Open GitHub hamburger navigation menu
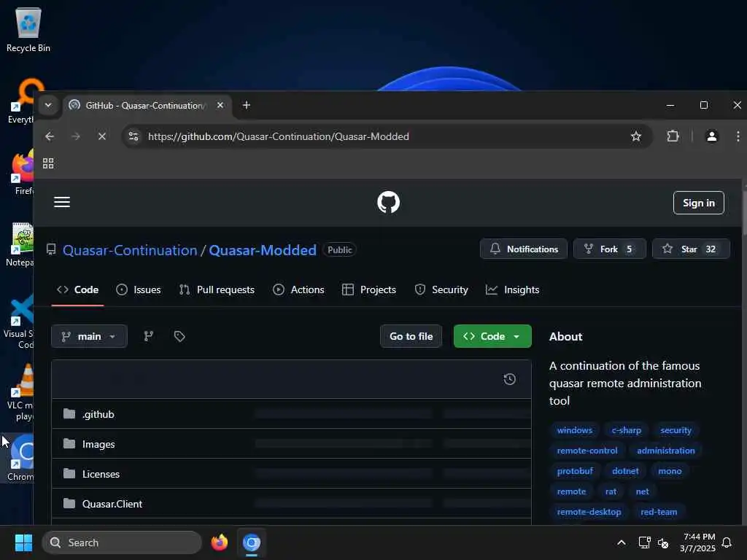Screen dimensions: 747x560 (x=62, y=202)
